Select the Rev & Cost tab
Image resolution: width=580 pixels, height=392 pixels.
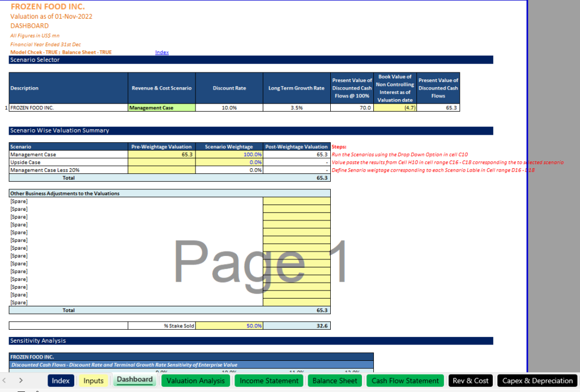pyautogui.click(x=470, y=381)
